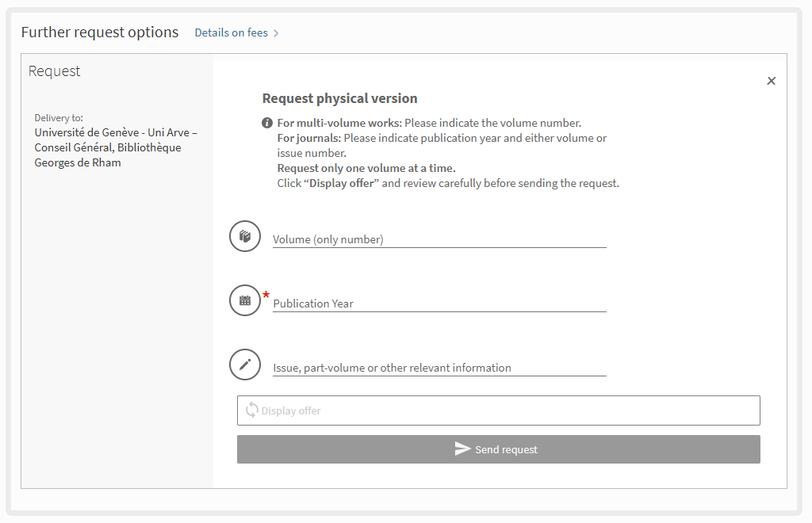Click the chevron arrow after Details on fees

276,33
